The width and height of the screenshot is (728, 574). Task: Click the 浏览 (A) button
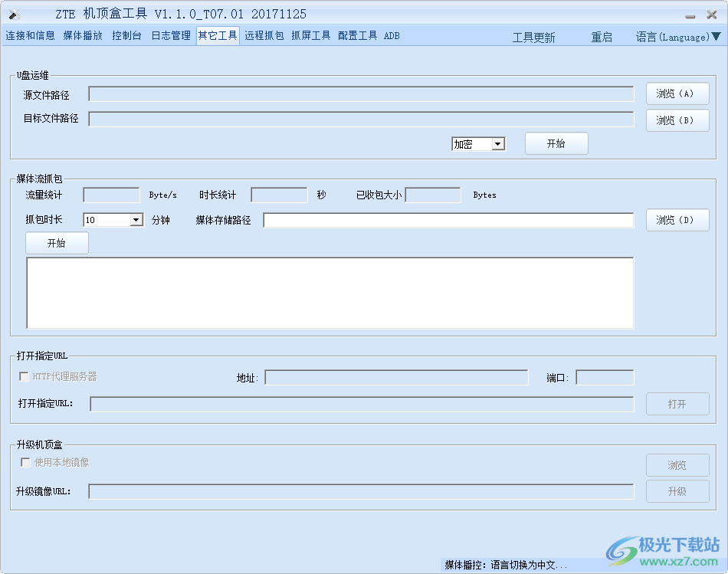pos(677,93)
